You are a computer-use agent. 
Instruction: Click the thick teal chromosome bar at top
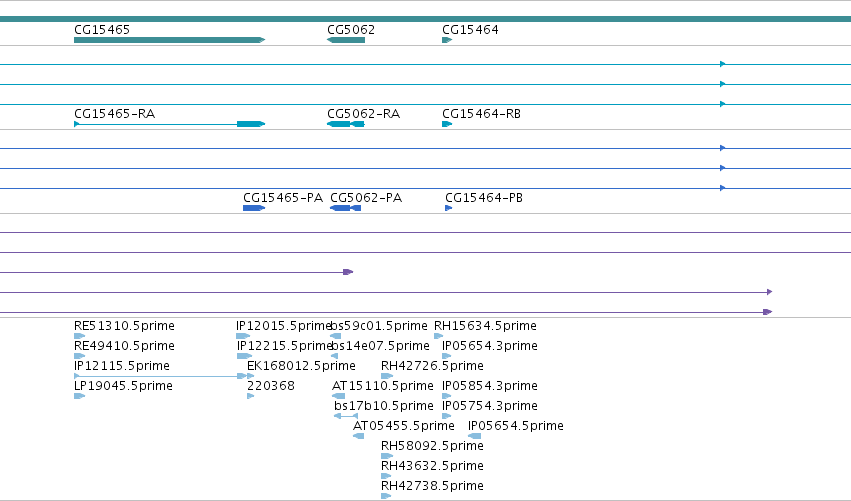click(x=426, y=19)
